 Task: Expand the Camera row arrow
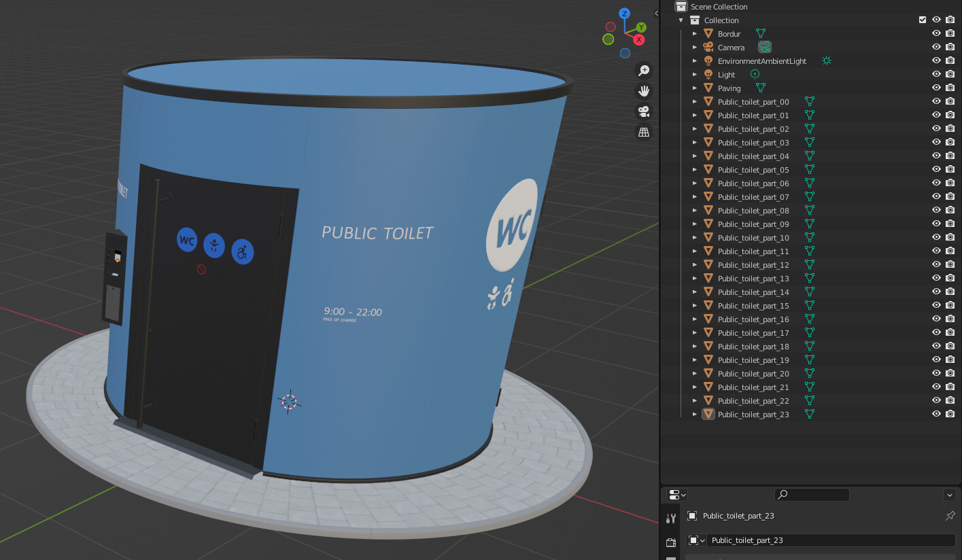click(695, 48)
